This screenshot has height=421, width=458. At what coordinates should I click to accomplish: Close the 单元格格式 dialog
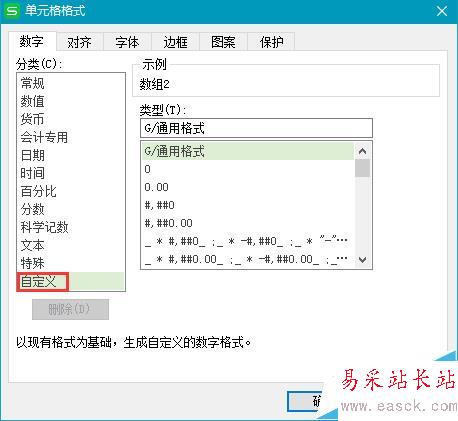point(442,11)
